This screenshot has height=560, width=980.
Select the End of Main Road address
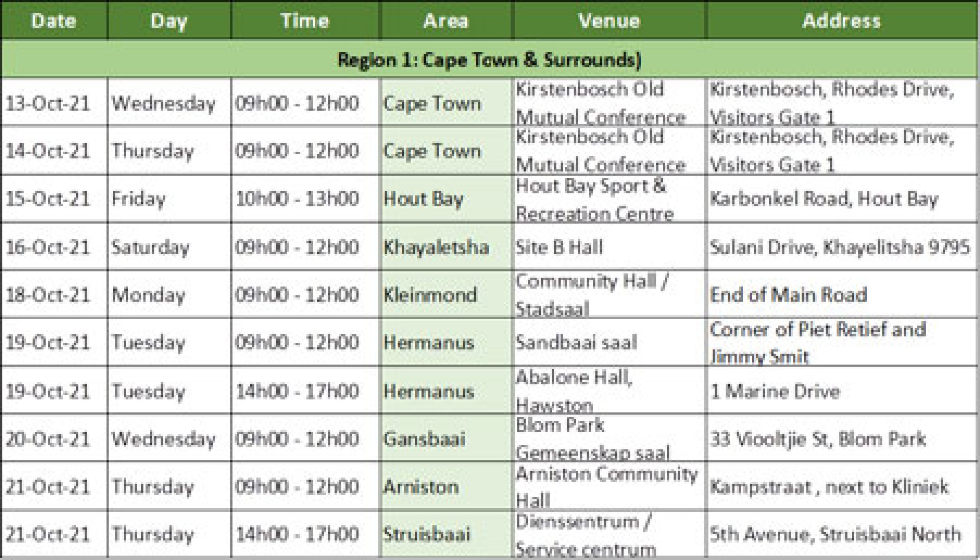[788, 295]
